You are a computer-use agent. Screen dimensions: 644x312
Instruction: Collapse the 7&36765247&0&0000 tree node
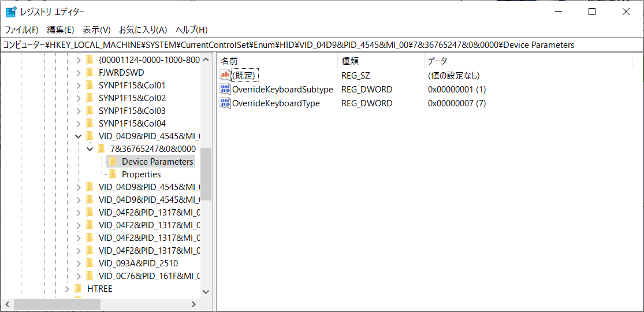tap(90, 149)
